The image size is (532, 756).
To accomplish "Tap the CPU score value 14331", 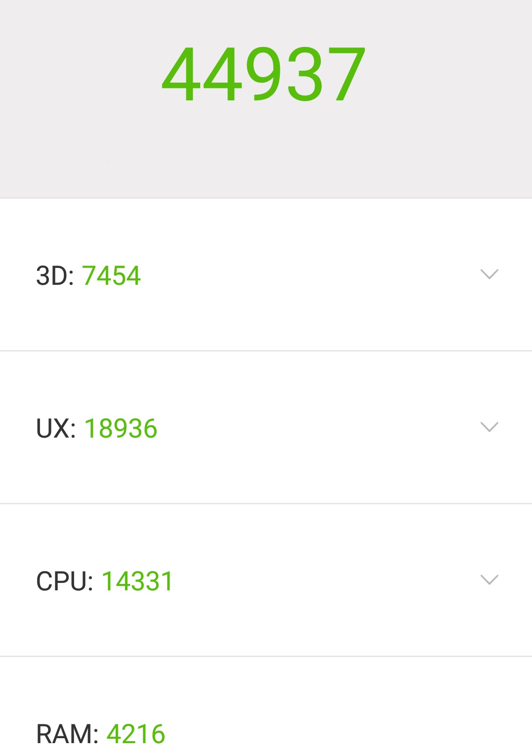I will [x=137, y=581].
